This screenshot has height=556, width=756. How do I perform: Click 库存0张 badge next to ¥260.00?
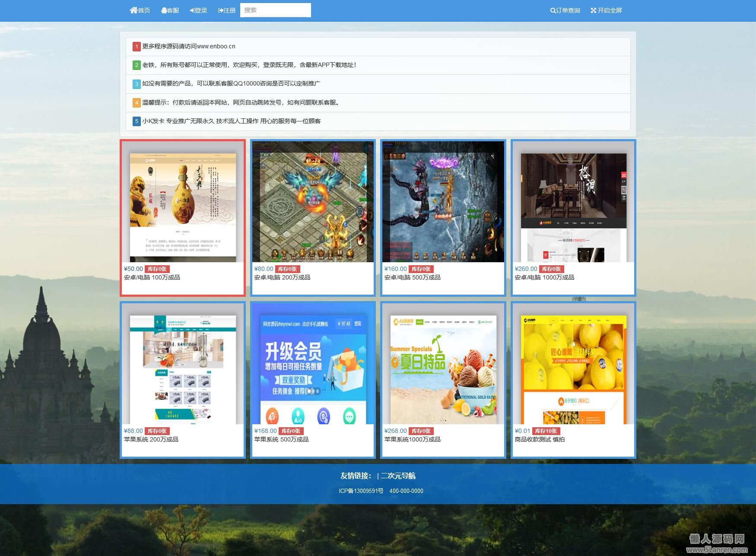(x=552, y=269)
